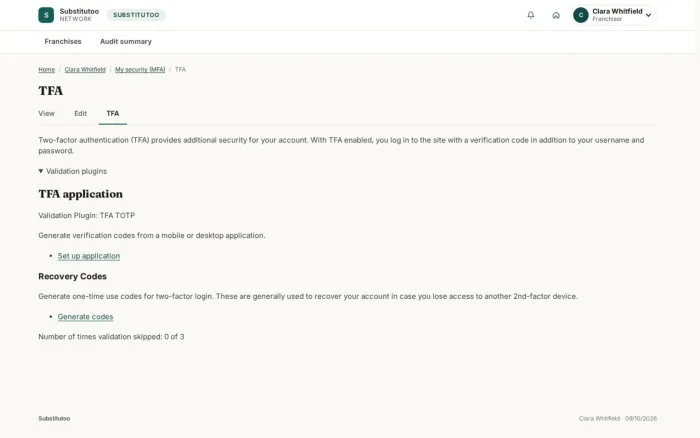The width and height of the screenshot is (700, 438).
Task: Expand the user menu chevron
Action: click(648, 15)
